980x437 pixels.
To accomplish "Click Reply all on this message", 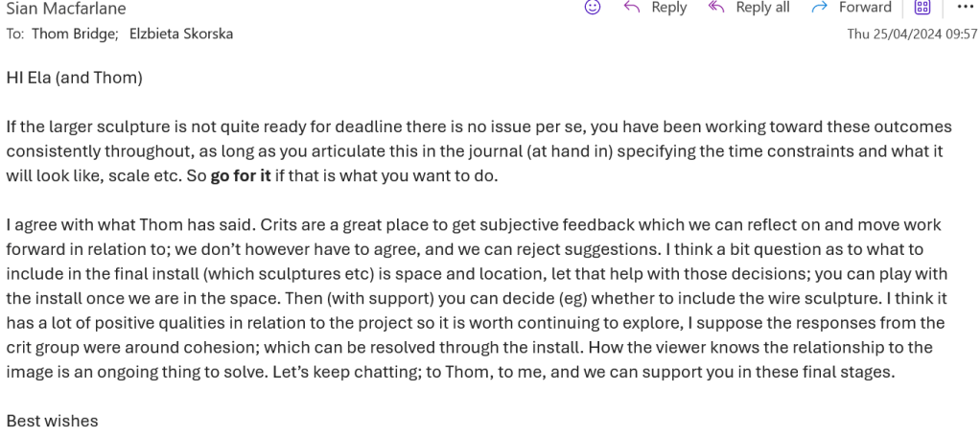I will coord(750,8).
